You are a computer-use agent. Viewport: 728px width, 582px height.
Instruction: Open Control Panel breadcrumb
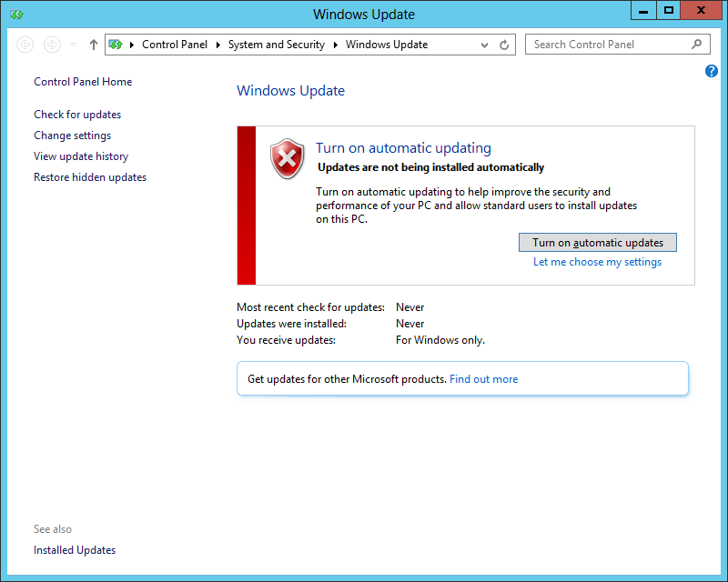(x=175, y=45)
